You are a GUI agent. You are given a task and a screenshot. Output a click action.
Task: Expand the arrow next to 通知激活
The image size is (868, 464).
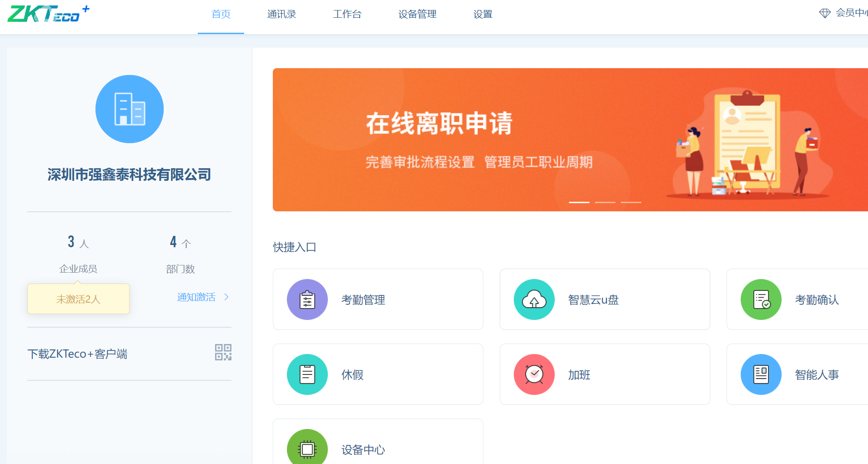click(x=226, y=297)
